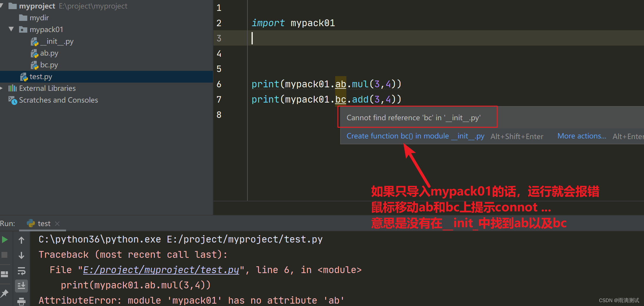Click 'mul' method call on line 6

point(360,84)
